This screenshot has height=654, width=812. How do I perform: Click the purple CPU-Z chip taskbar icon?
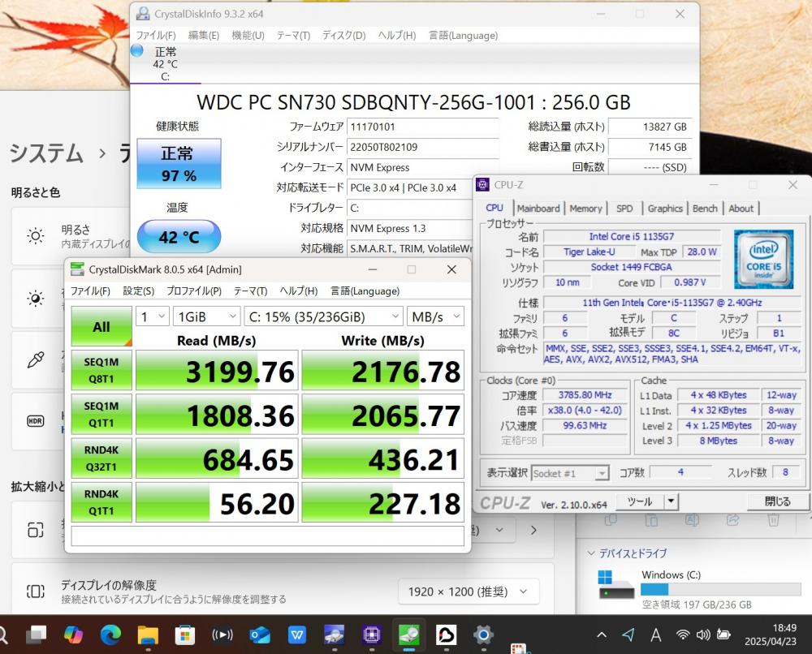click(x=371, y=635)
